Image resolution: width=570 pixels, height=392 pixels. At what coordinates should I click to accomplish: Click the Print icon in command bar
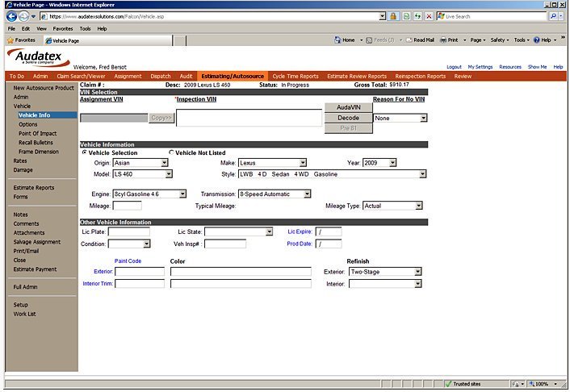[443, 40]
